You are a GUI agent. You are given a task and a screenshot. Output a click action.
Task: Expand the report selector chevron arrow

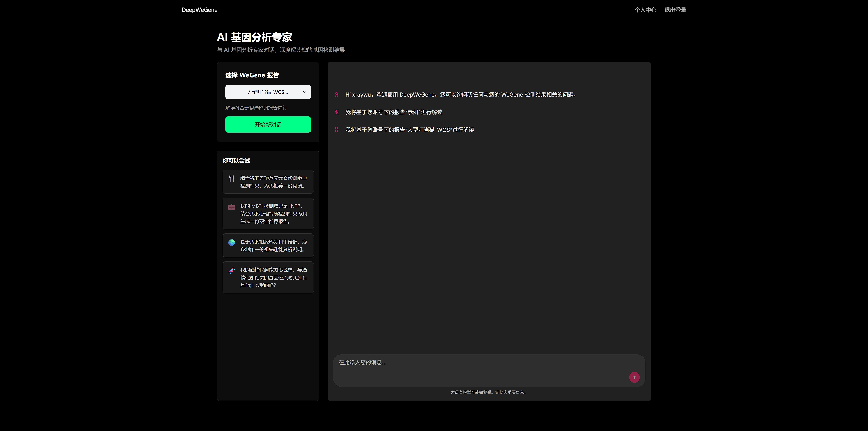pos(304,92)
